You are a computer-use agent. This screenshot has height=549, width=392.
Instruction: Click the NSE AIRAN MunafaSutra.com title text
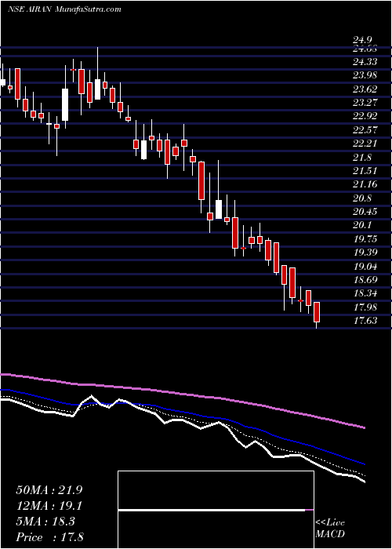click(x=64, y=9)
